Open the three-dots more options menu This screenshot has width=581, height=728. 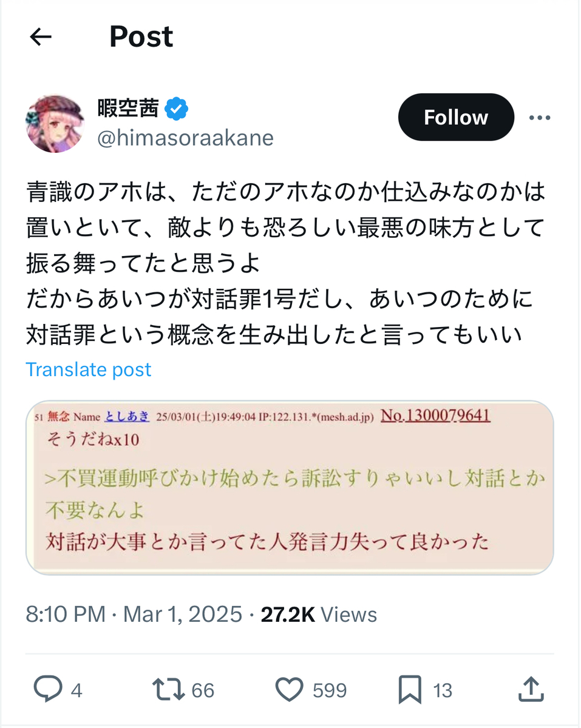540,118
